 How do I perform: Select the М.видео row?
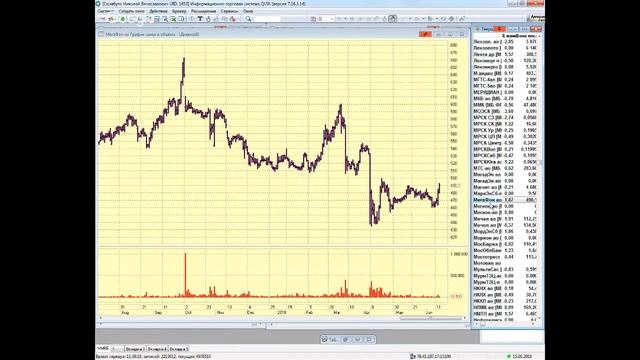(506, 73)
